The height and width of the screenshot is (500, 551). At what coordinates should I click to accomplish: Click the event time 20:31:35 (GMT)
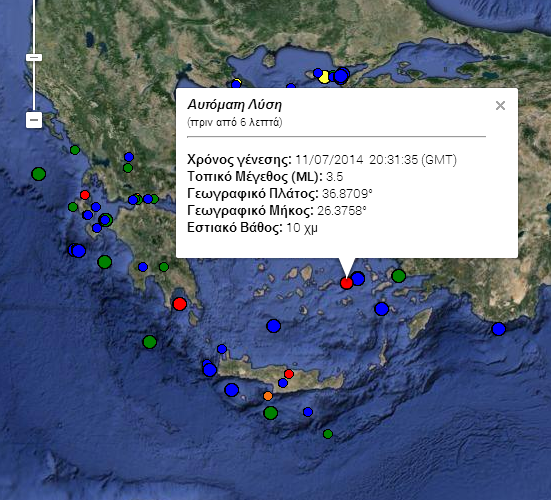tap(413, 160)
